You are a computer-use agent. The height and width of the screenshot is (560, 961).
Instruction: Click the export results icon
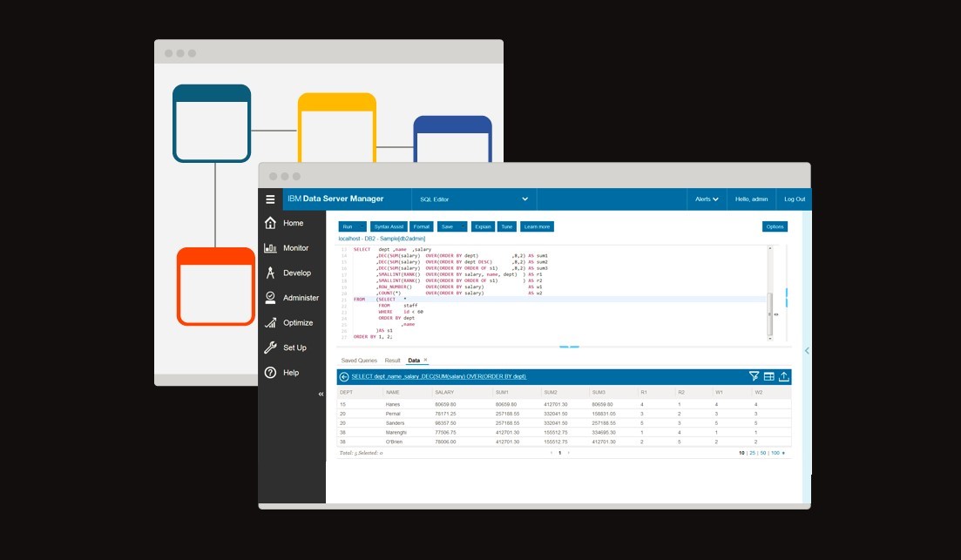click(783, 376)
